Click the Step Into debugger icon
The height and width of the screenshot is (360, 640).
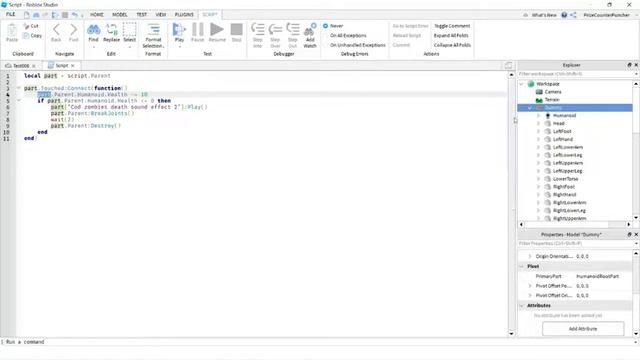[258, 29]
